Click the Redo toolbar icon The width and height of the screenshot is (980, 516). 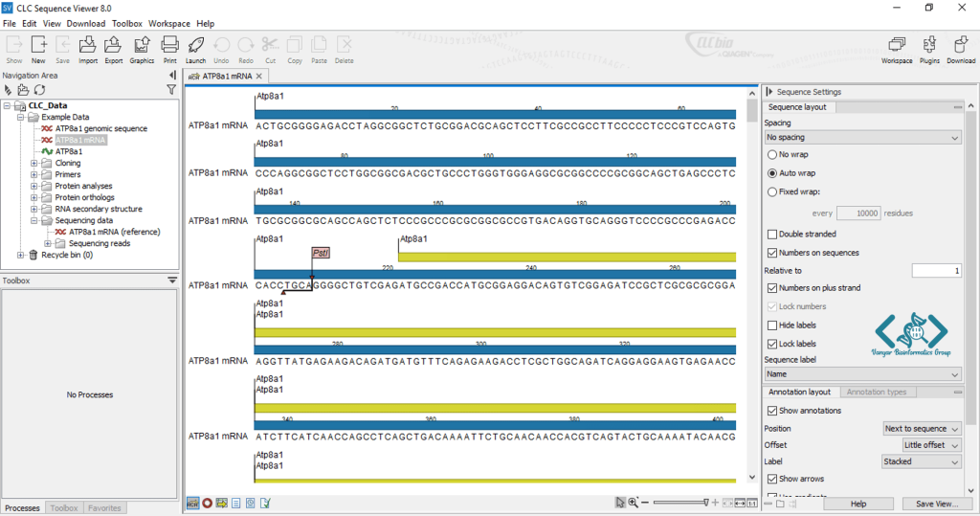(246, 50)
